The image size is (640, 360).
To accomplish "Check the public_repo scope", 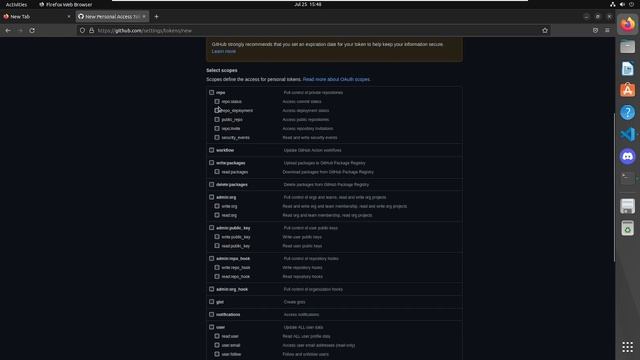I will (x=217, y=120).
